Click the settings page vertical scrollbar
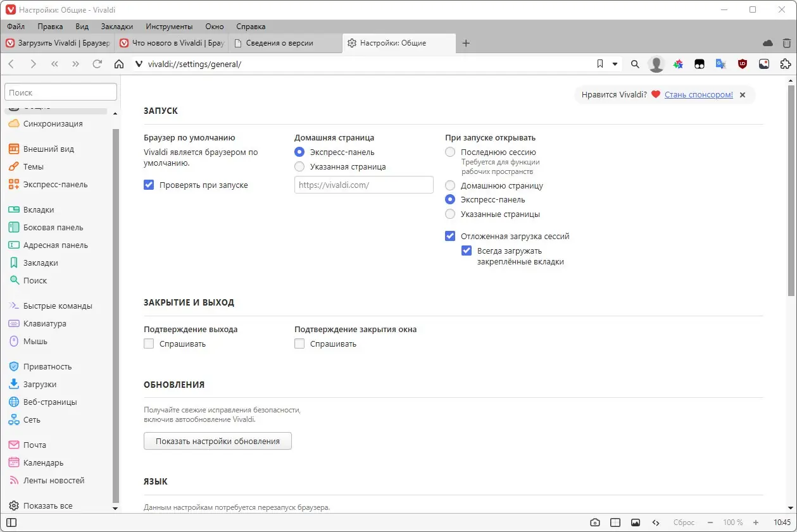Viewport: 797px width, 532px height. coord(791,190)
